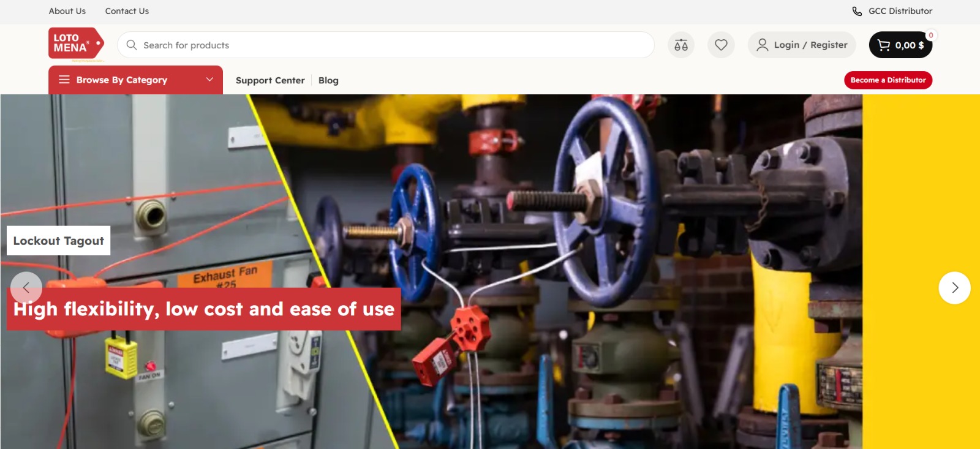Open the Contact Us page
This screenshot has width=980, height=449.
(127, 11)
